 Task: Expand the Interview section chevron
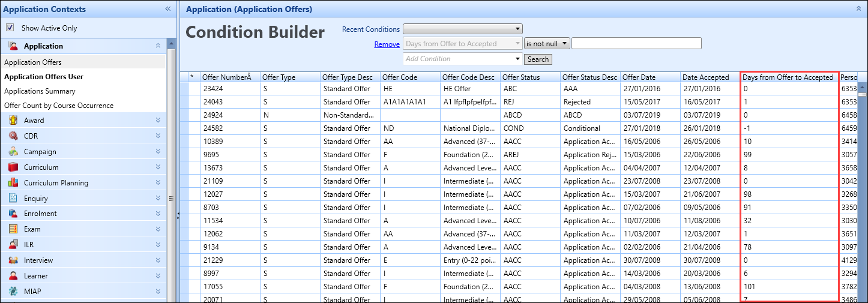[x=158, y=260]
